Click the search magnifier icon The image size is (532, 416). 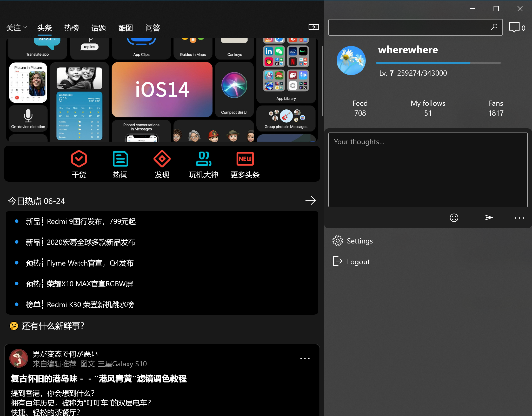(494, 27)
